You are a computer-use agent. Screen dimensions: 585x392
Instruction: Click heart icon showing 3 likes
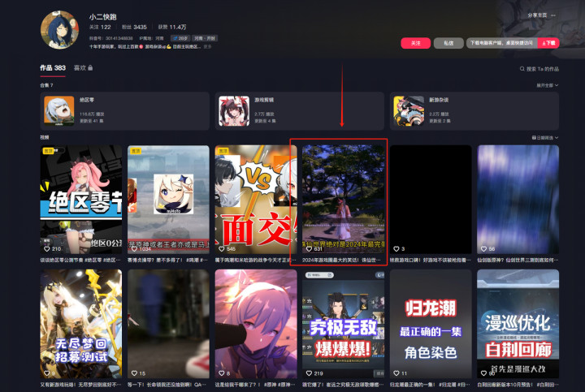click(396, 249)
